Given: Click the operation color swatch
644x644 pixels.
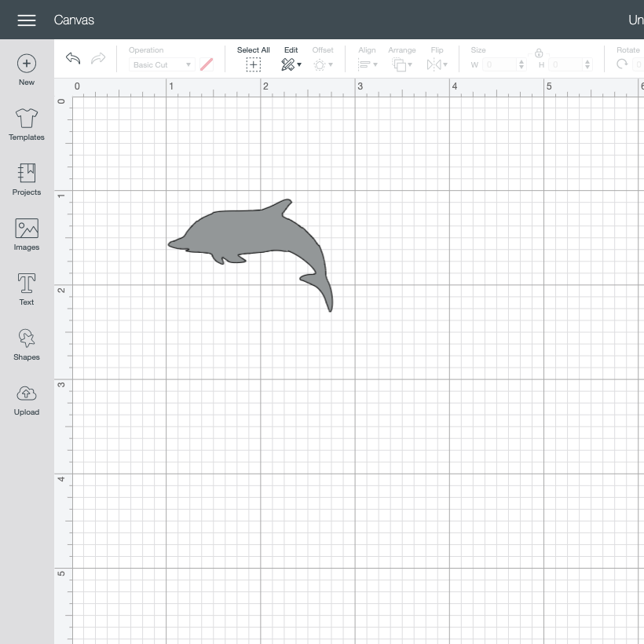Looking at the screenshot, I should tap(207, 64).
